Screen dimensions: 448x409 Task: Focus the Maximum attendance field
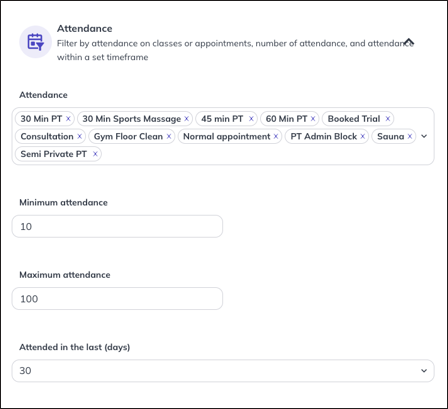[x=117, y=299]
